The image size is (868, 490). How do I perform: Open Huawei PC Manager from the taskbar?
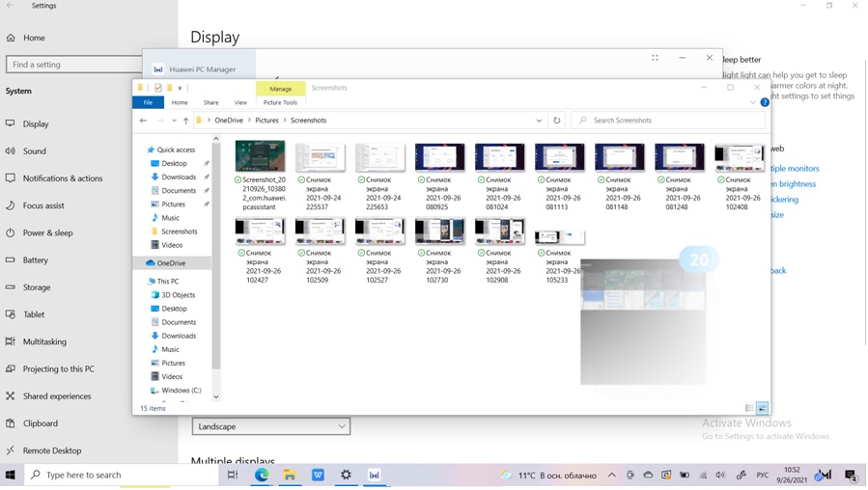pyautogui.click(x=374, y=475)
